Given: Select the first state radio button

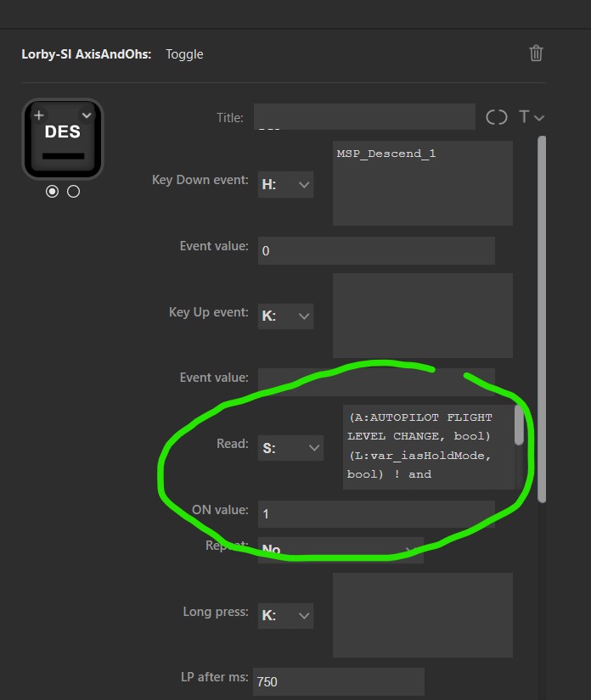Looking at the screenshot, I should coord(52,192).
